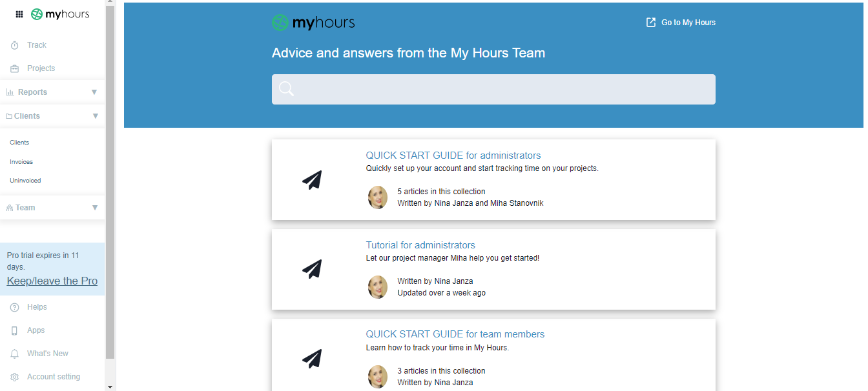
Task: Click the Clients folder icon
Action: coord(9,116)
